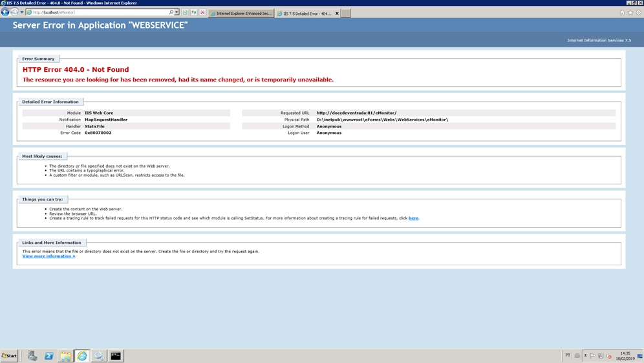Open the Command Prompt taskbar icon
This screenshot has width=644, height=363.
point(116,356)
